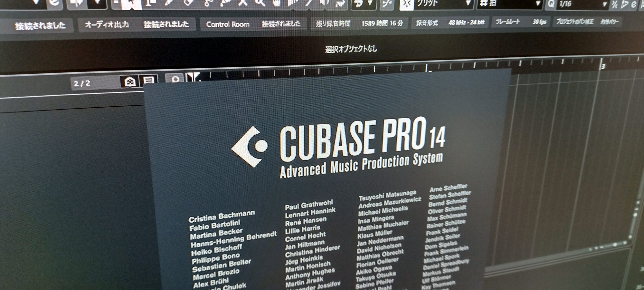Screen dimensions: 644x290
Task: Click the name Hanns-Henning Behrendt
Action: 233,239
